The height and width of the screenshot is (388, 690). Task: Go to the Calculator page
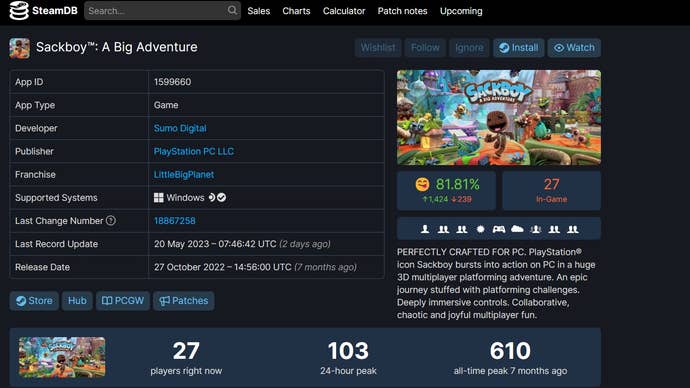(x=344, y=11)
